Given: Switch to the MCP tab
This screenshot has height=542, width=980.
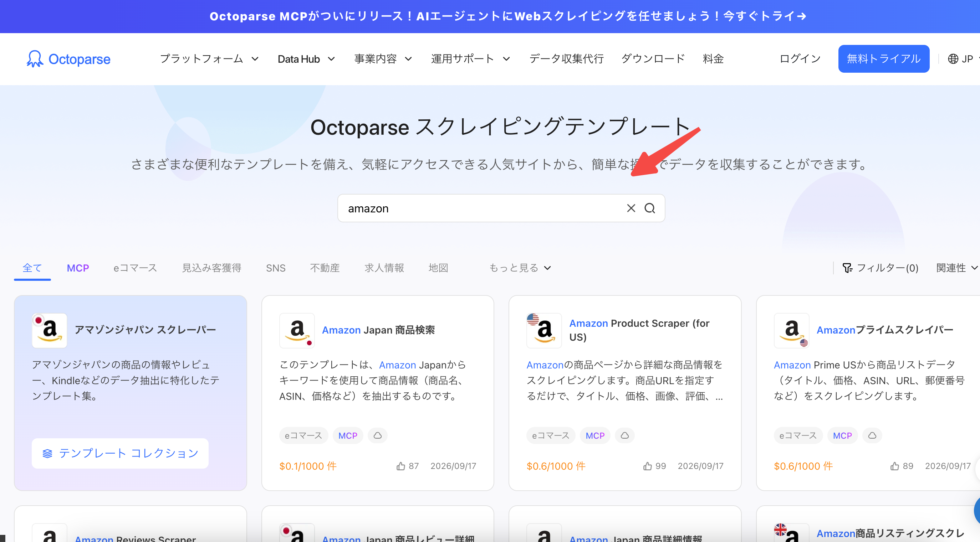Looking at the screenshot, I should [x=78, y=268].
